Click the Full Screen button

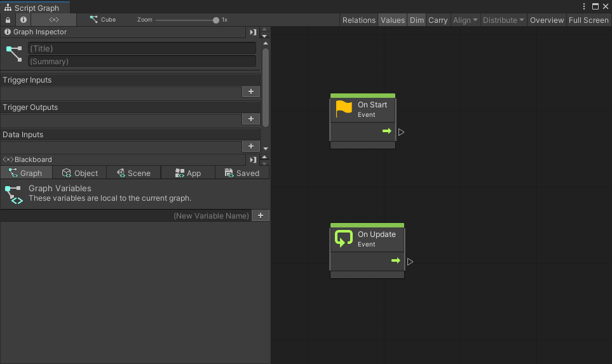click(588, 20)
